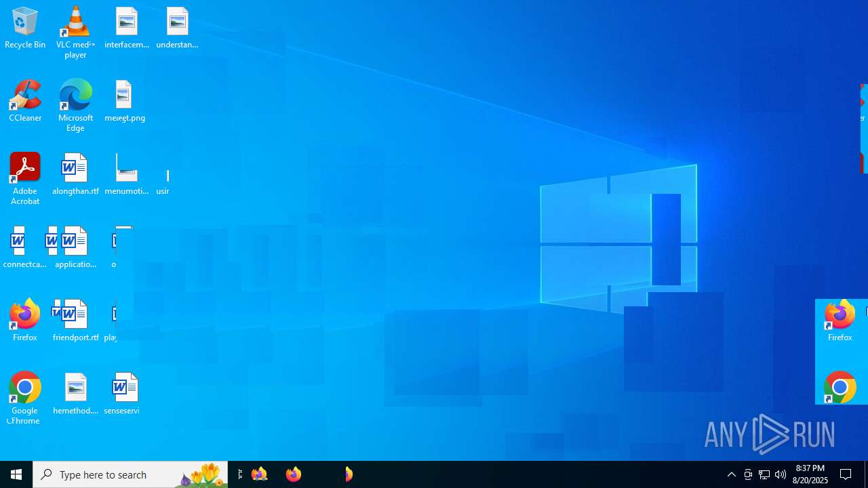The width and height of the screenshot is (868, 488).
Task: Click the Firefox shortcut beside friendport.rtf
Action: (25, 321)
